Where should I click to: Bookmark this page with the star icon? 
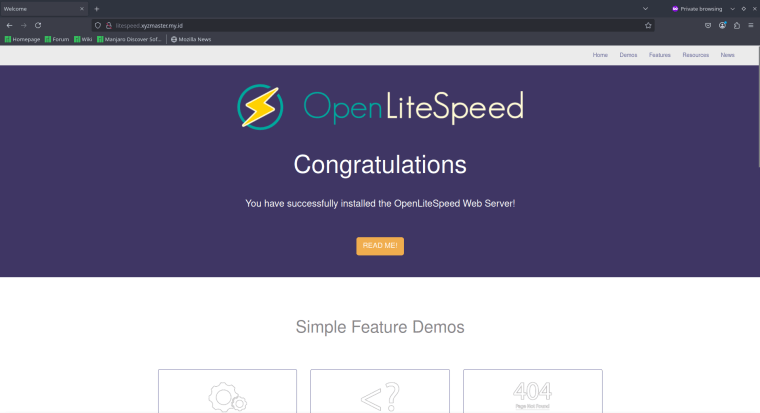click(648, 26)
